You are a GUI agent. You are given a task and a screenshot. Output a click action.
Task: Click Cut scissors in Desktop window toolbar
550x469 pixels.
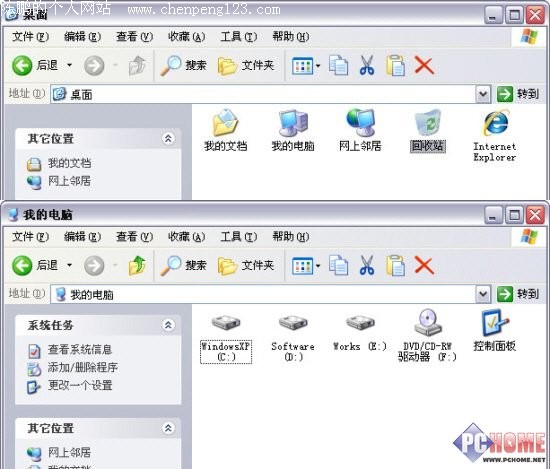367,65
